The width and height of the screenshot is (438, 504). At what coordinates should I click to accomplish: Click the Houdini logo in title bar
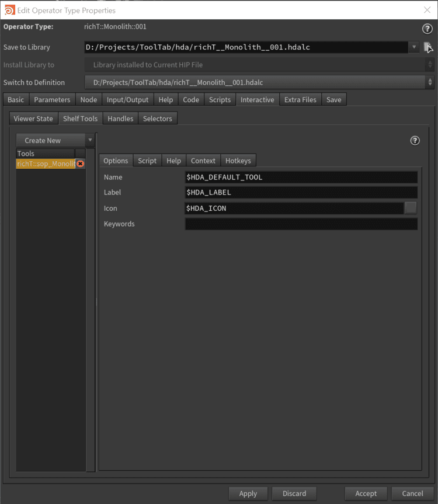[x=10, y=10]
